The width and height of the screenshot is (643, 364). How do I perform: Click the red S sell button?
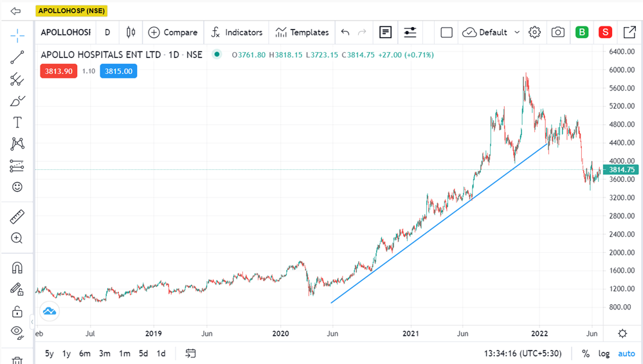click(x=605, y=32)
